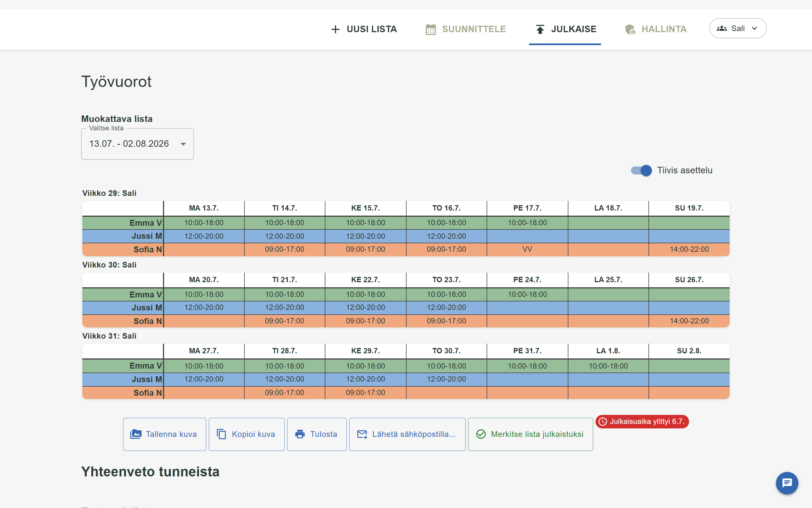
Task: Switch to the Suunnittele tab
Action: (466, 29)
